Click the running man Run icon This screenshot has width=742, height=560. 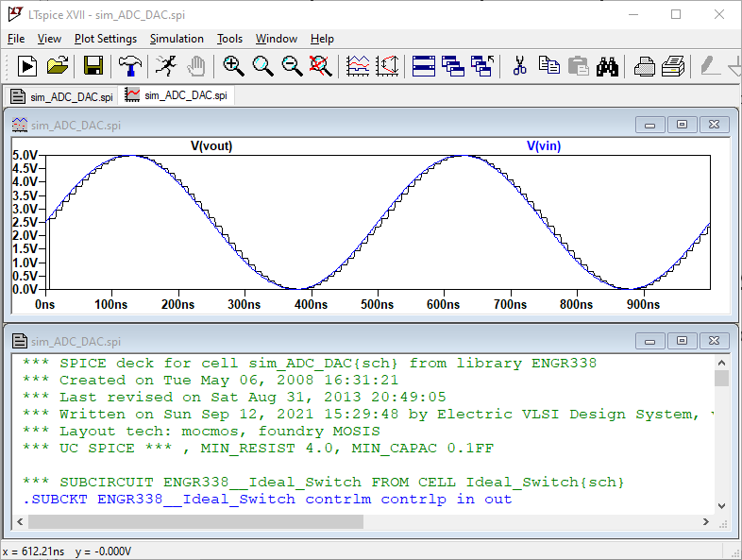click(165, 66)
